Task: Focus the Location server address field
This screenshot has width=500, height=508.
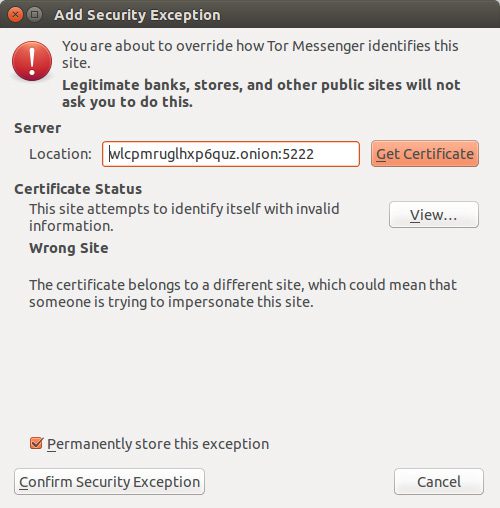Action: [231, 154]
